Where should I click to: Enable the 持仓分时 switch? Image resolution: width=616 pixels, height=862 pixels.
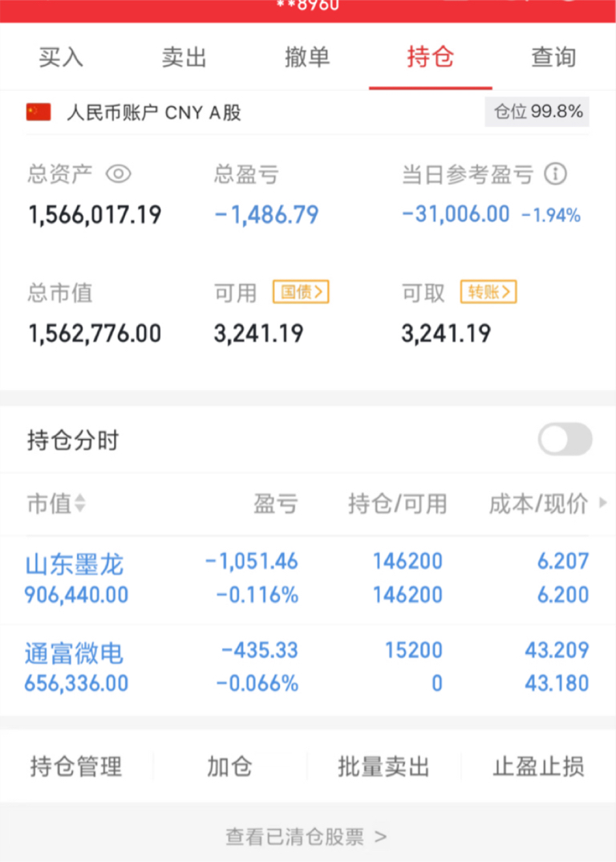pos(565,440)
